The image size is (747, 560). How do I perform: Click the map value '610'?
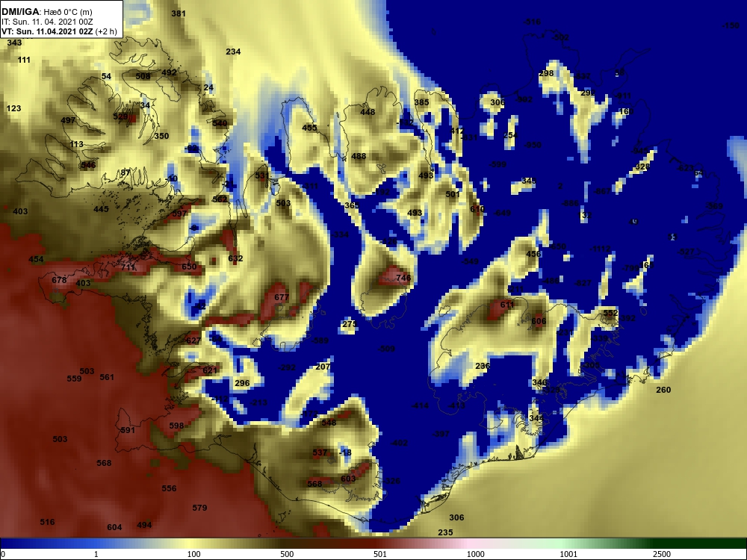(477, 208)
